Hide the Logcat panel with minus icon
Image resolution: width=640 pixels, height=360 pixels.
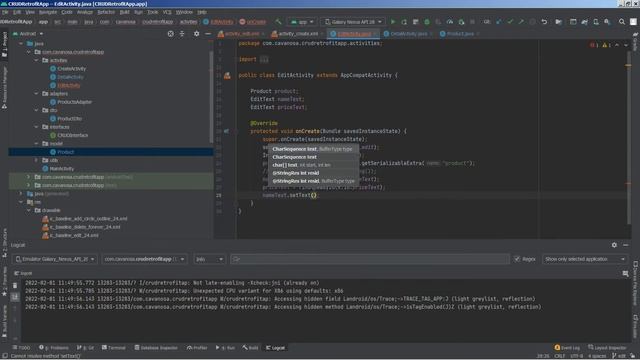click(x=626, y=245)
